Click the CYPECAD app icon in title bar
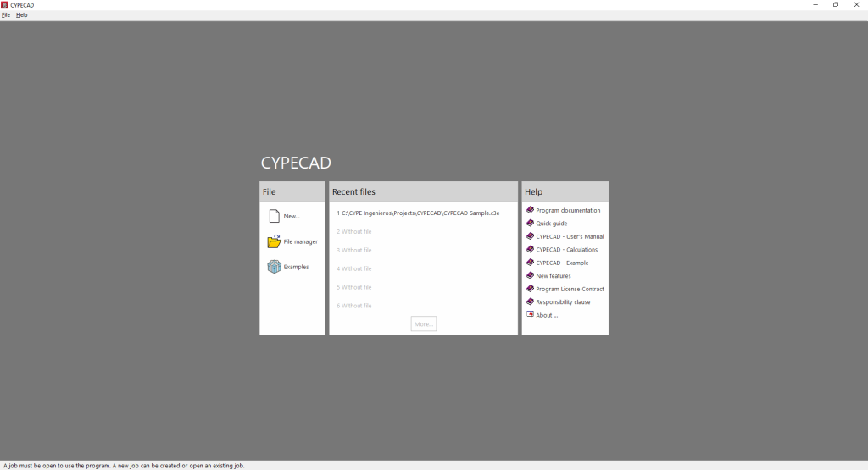The image size is (868, 470). coord(4,5)
